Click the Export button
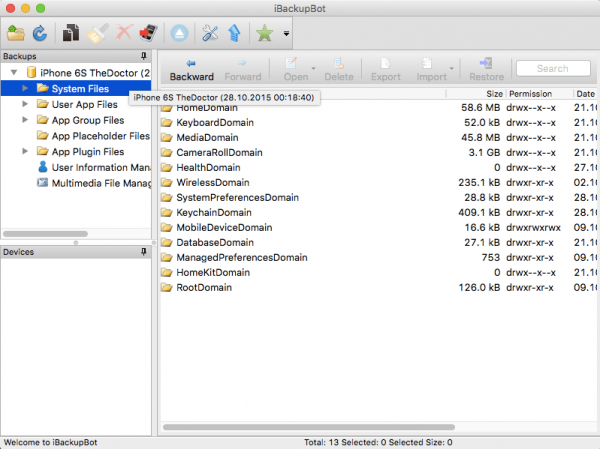600x449 pixels. (x=386, y=70)
